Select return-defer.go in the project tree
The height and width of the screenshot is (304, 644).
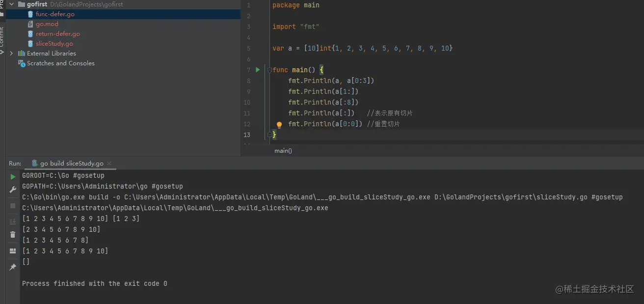(x=58, y=34)
